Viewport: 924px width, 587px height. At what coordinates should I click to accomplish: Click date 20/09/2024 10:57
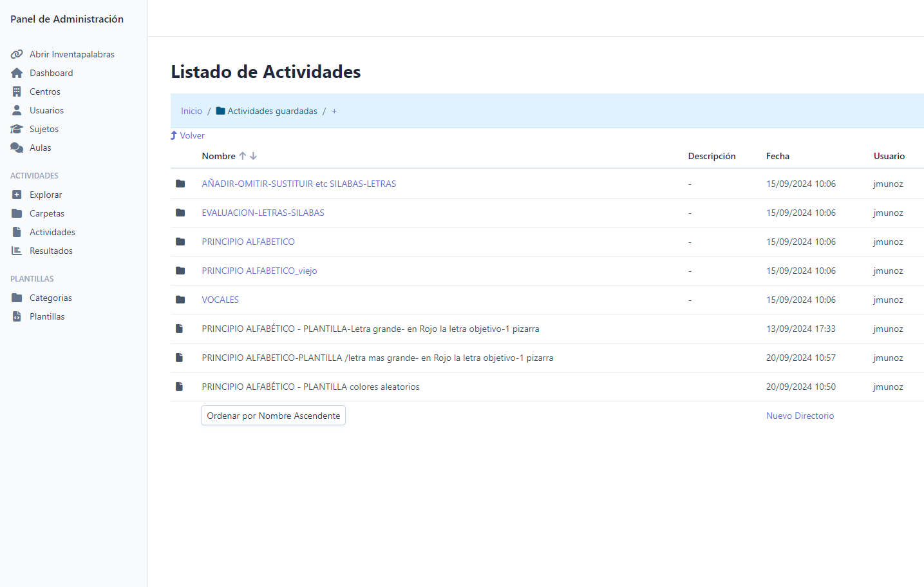click(800, 358)
